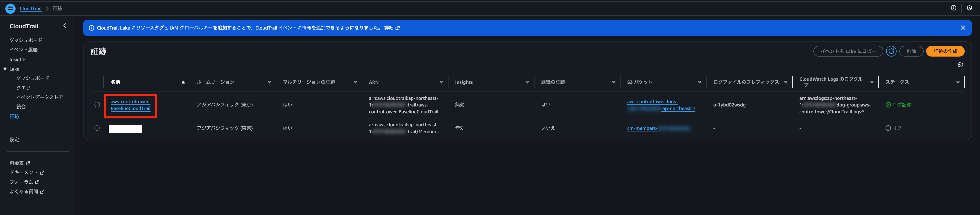This screenshot has width=980, height=215.
Task: Click the ログ記録 status text
Action: pyautogui.click(x=902, y=105)
